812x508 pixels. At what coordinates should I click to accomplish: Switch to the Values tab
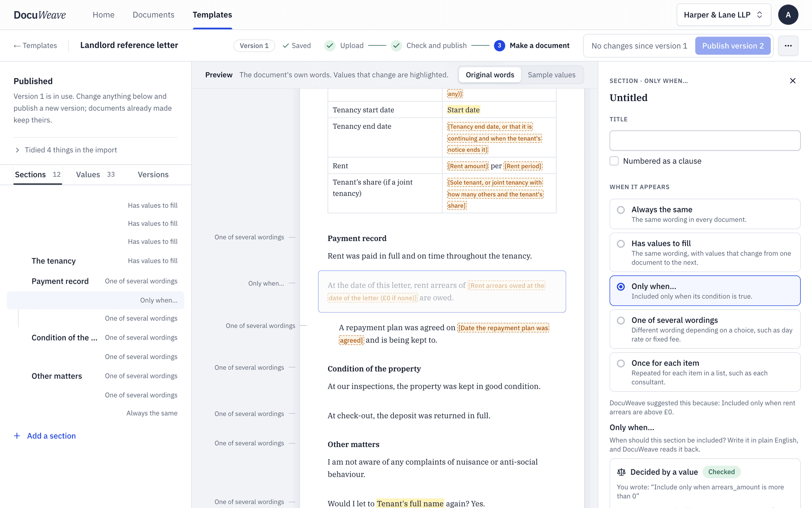tap(95, 174)
